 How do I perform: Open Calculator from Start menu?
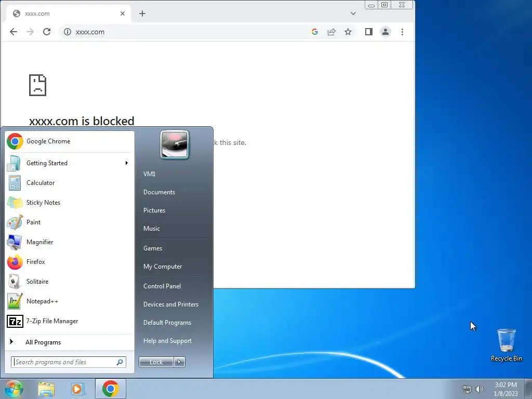(x=69, y=182)
